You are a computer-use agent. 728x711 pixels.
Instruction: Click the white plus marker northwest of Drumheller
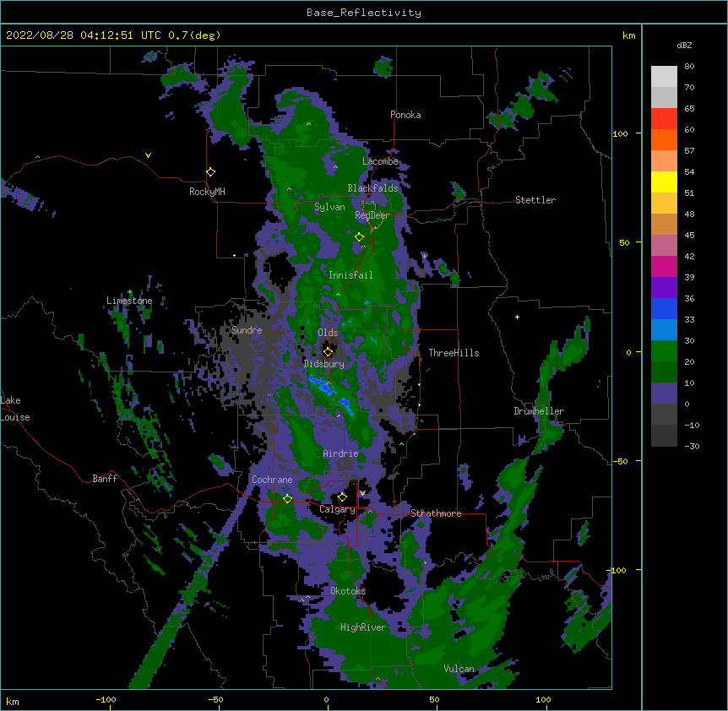517,317
